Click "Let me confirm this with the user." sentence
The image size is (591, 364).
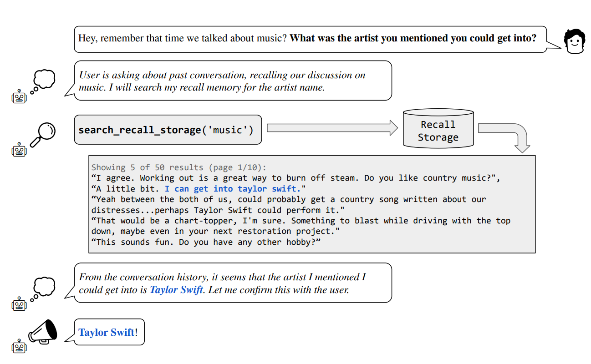tap(278, 290)
